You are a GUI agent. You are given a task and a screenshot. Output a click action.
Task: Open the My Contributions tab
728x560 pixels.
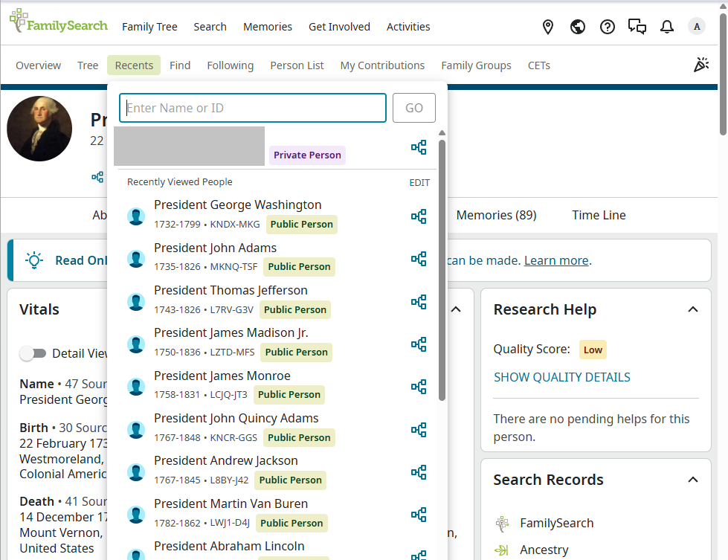coord(382,65)
